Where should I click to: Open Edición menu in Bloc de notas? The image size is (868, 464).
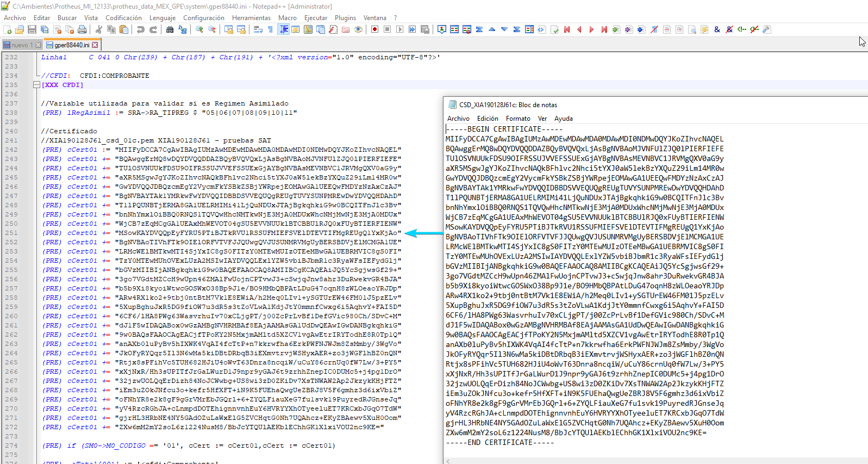488,119
